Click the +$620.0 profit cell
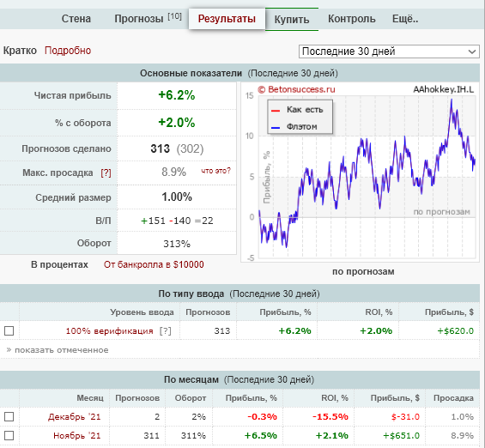The height and width of the screenshot is (448, 485). [x=455, y=330]
